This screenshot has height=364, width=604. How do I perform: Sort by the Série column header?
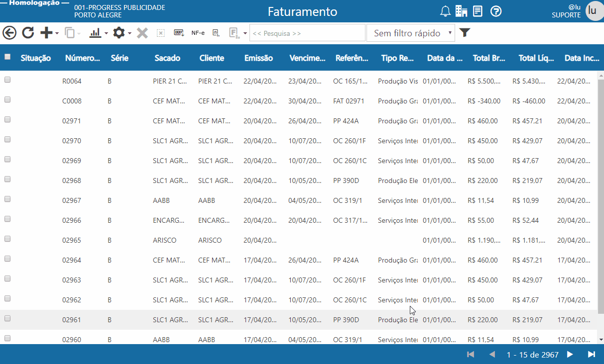(x=120, y=58)
